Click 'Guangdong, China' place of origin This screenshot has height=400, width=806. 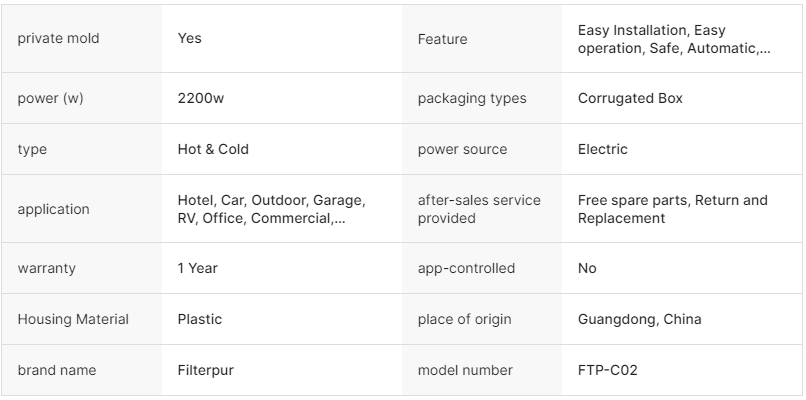tap(639, 319)
